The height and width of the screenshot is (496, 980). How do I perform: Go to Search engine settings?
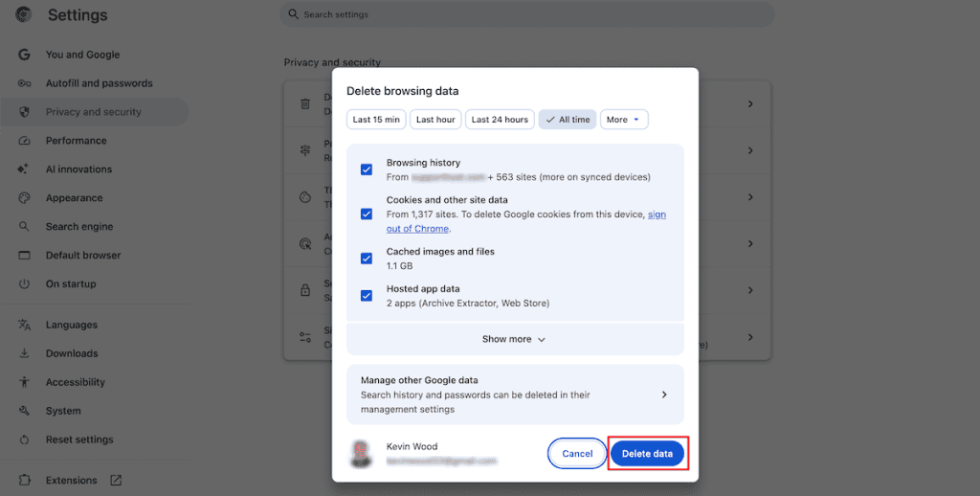(95, 226)
